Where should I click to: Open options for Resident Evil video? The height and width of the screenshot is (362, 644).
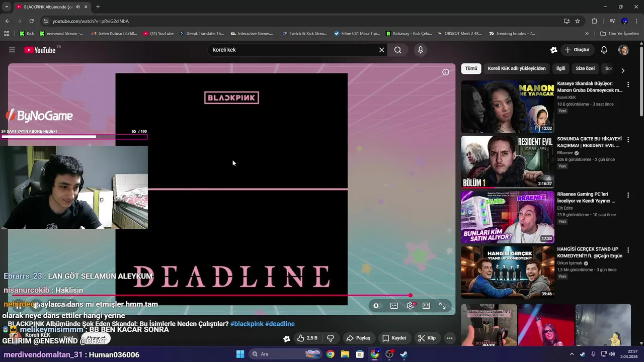[x=628, y=140]
